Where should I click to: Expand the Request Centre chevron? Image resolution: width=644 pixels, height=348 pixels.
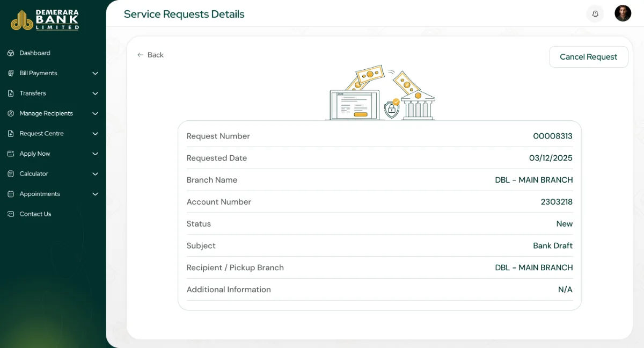pos(95,134)
